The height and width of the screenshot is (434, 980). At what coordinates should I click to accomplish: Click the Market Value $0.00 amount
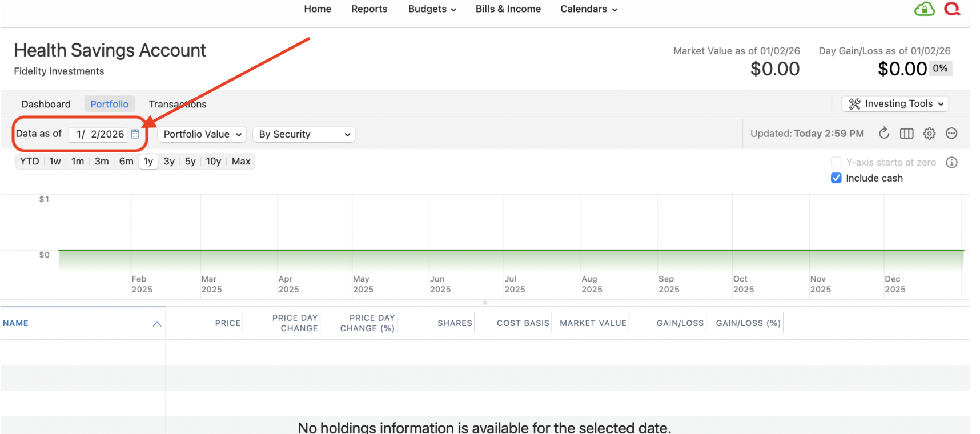pos(775,69)
